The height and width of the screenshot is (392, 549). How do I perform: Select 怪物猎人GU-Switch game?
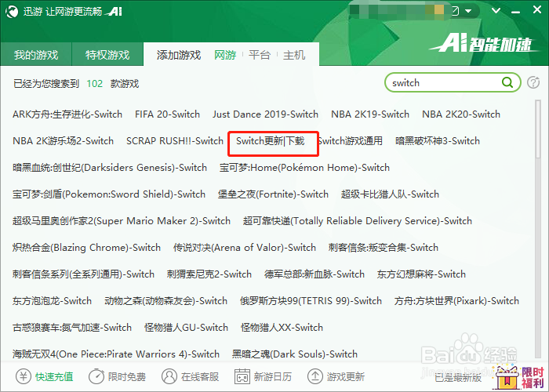[x=187, y=327]
